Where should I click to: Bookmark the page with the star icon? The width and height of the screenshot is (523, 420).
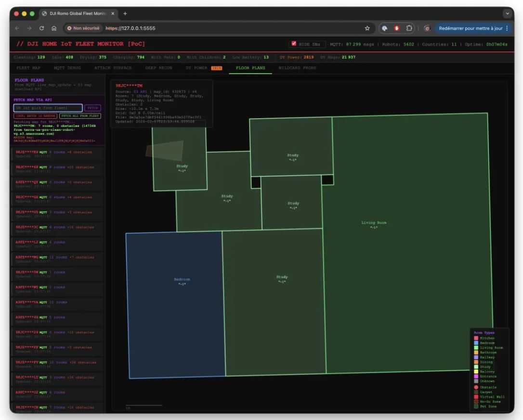[x=367, y=28]
